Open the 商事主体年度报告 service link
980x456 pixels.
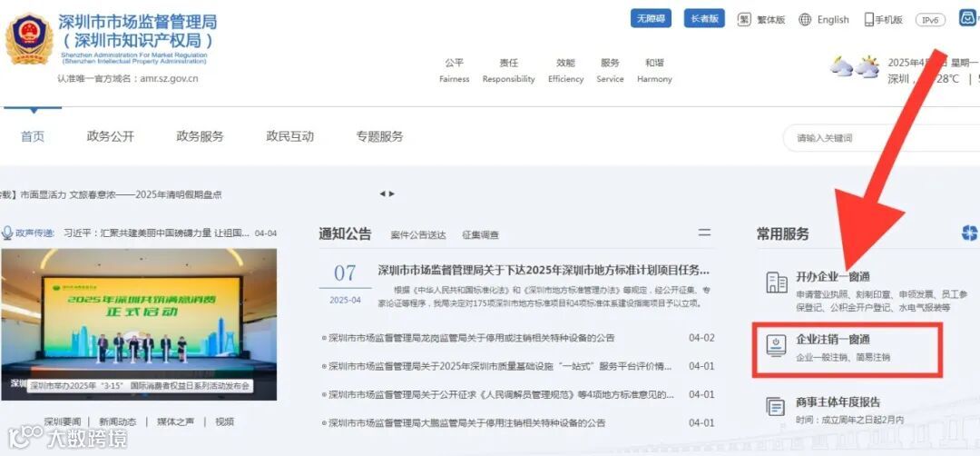pos(838,402)
